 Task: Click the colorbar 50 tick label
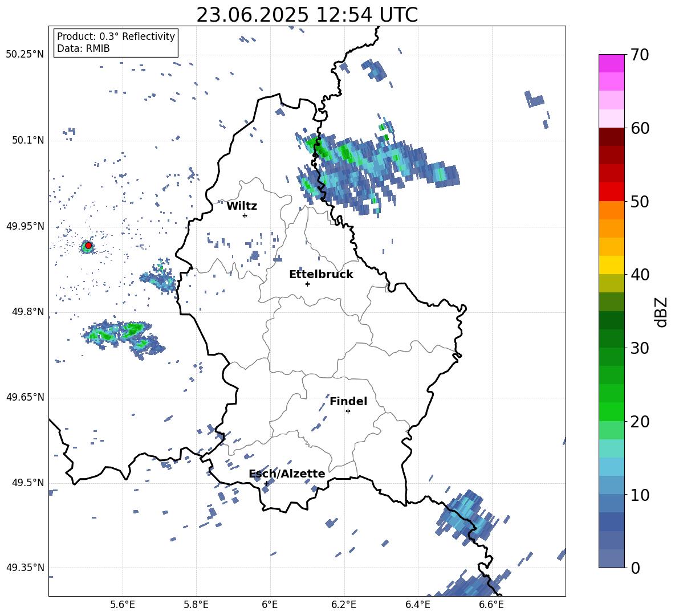[x=640, y=202]
